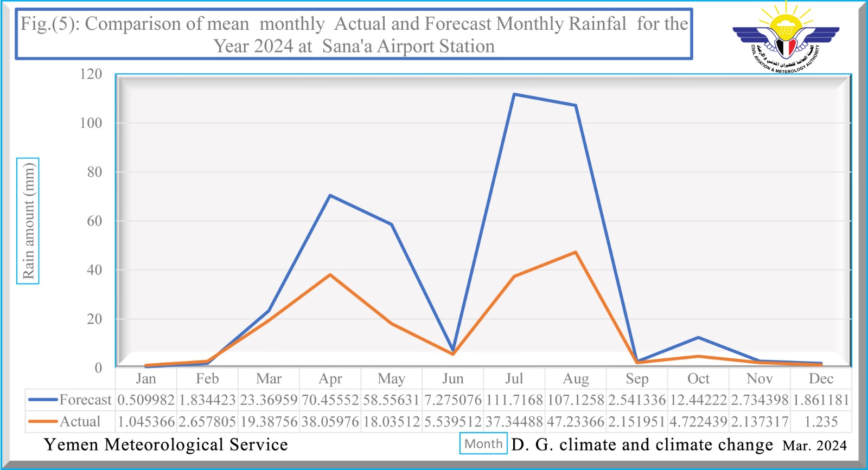The image size is (868, 470).
Task: Click Forecast value 111.7168 for Jul
Action: coord(514,400)
